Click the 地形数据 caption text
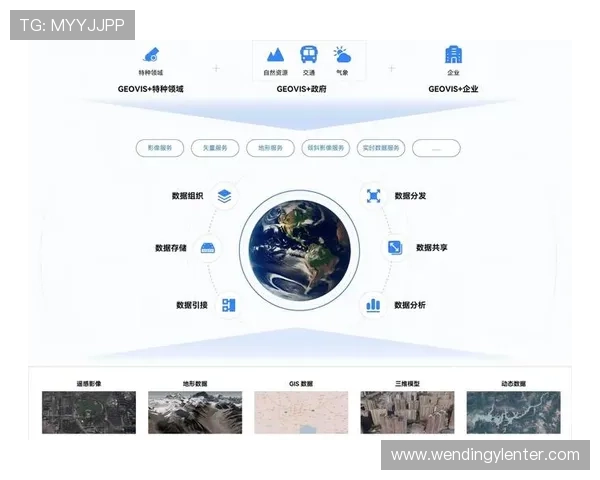Screen dimensions: 600x480 (x=195, y=384)
